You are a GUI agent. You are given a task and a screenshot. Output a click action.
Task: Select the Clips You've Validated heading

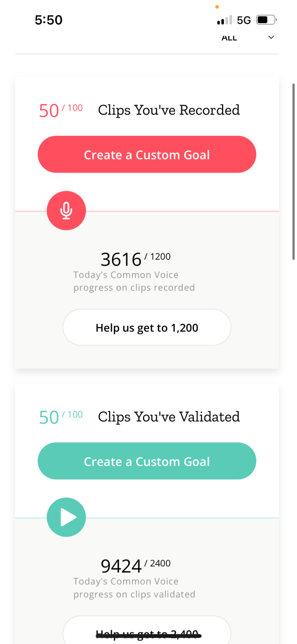pyautogui.click(x=169, y=417)
